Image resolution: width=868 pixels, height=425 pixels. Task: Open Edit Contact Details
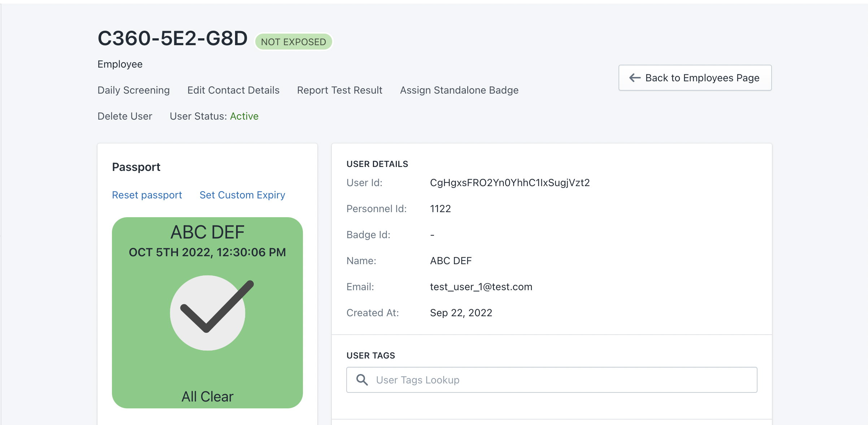(233, 90)
